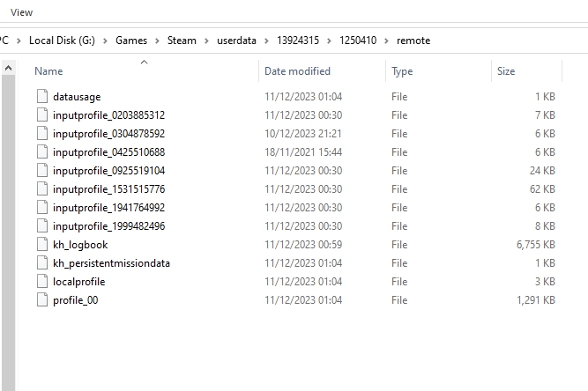Open the View ribbon tab

click(21, 12)
